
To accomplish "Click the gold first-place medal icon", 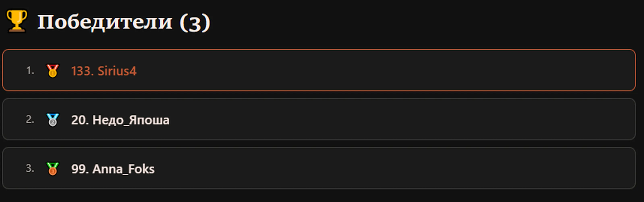I will (53, 71).
